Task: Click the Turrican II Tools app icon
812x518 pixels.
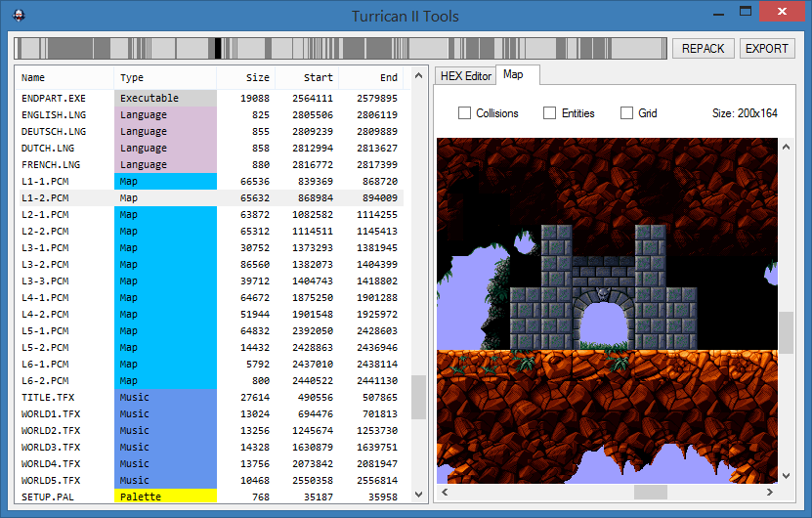Action: click(19, 16)
